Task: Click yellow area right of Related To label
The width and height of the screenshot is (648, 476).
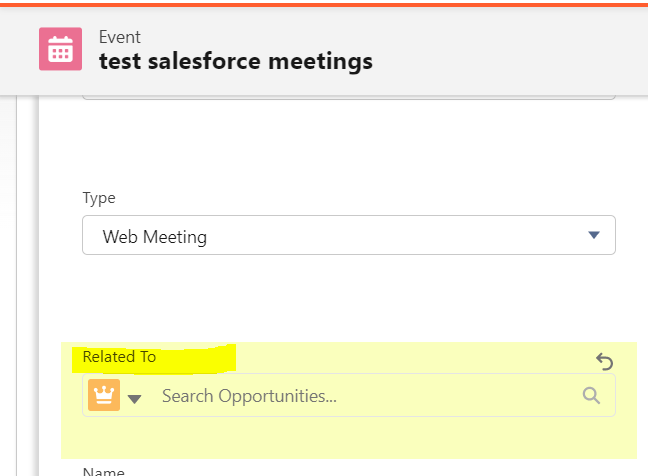Action: [400, 357]
